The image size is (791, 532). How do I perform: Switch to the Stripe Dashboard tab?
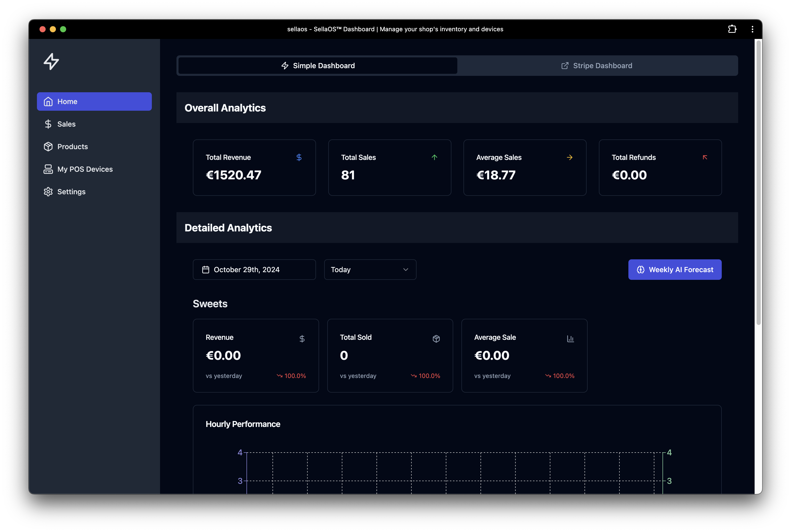pos(597,66)
